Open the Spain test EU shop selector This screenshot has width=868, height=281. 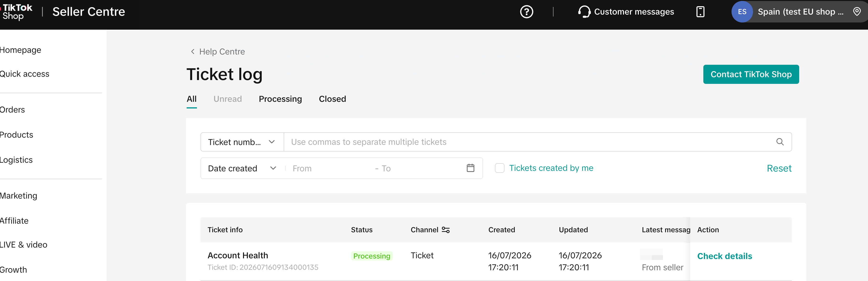tap(800, 12)
